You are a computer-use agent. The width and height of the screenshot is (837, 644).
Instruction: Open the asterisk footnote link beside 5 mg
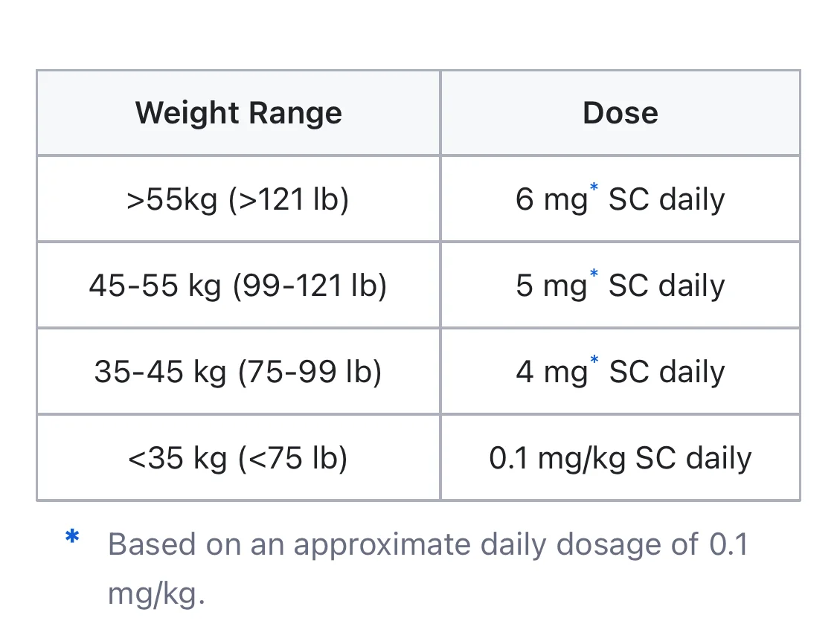[x=594, y=274]
